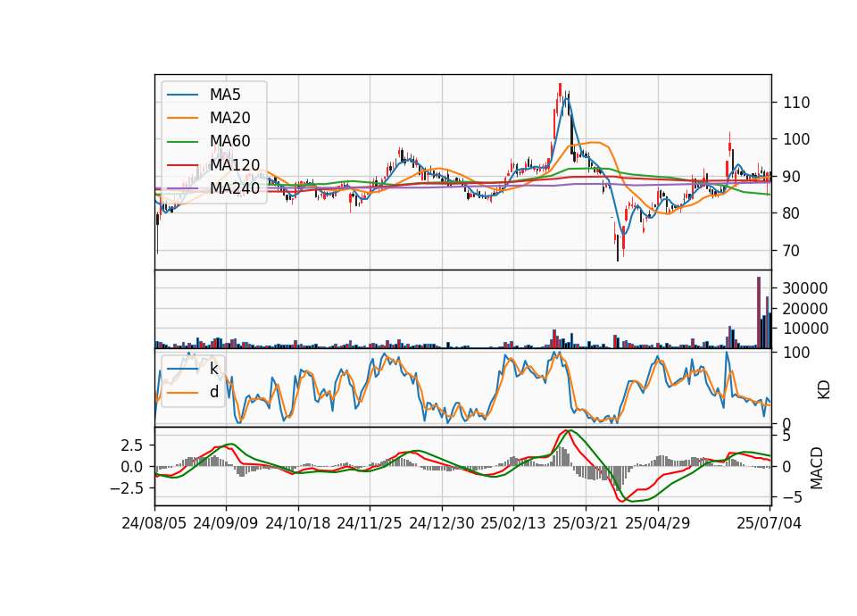The image size is (857, 616).
Task: Click the 25/03/21 date axis label
Action: coord(586,523)
